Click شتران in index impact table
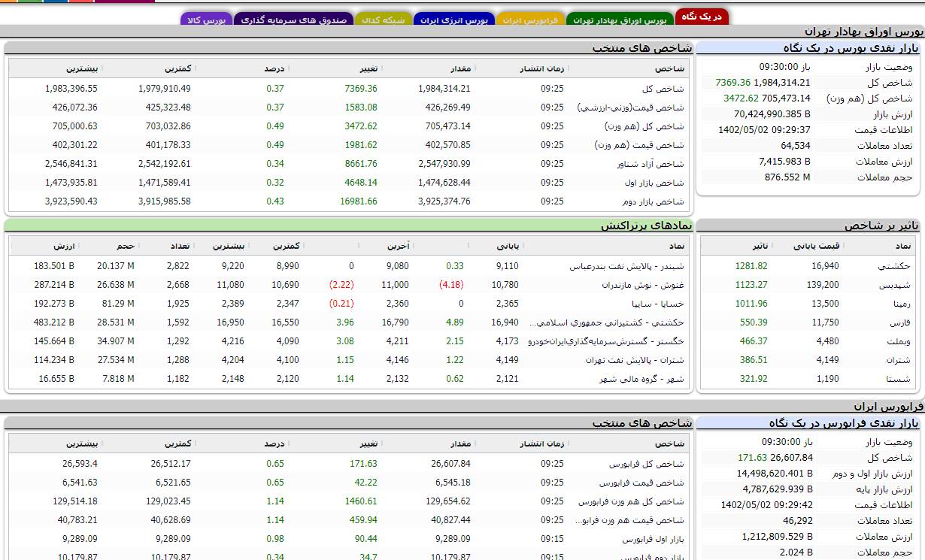 pyautogui.click(x=899, y=360)
